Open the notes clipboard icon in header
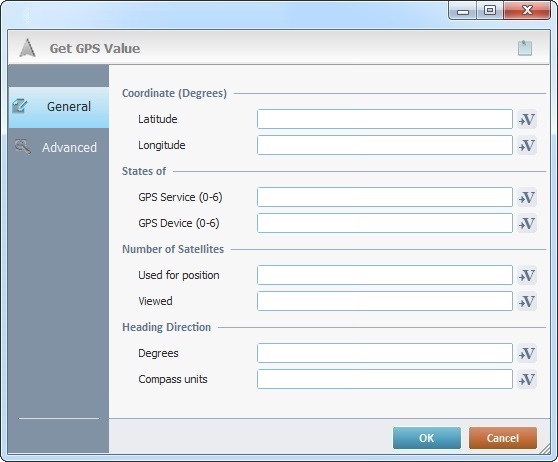 click(525, 48)
